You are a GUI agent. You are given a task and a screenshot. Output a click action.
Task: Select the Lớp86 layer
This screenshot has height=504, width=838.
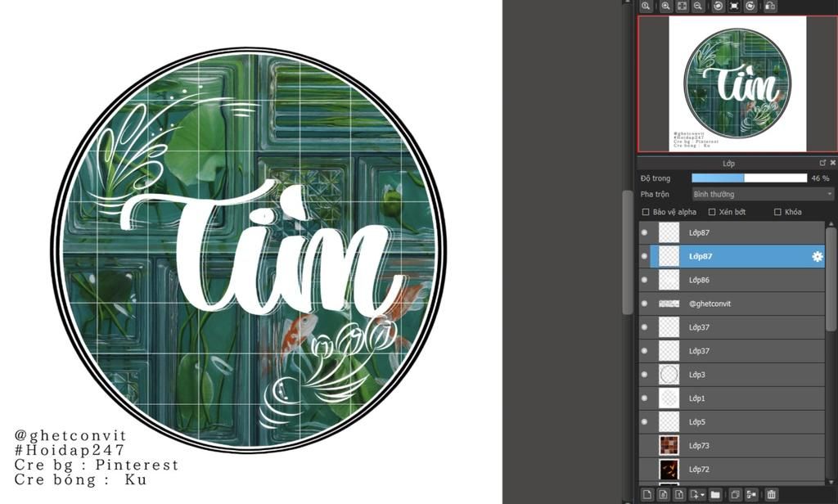737,280
